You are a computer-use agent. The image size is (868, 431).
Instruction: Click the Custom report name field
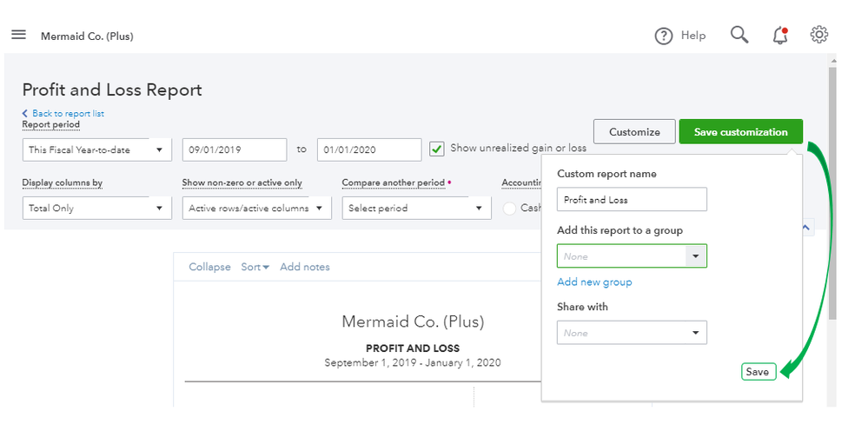click(632, 200)
